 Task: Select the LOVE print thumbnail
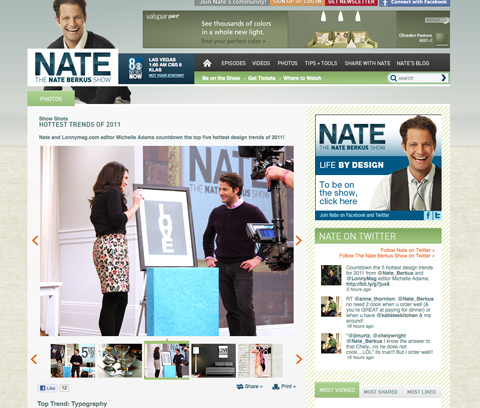(x=167, y=361)
